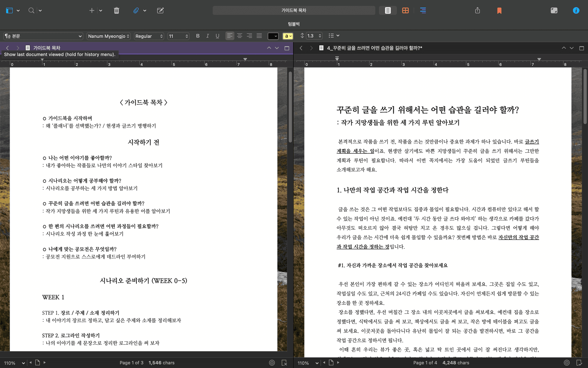
Task: Switch to the 가이드북 목차 document tab
Action: (47, 48)
